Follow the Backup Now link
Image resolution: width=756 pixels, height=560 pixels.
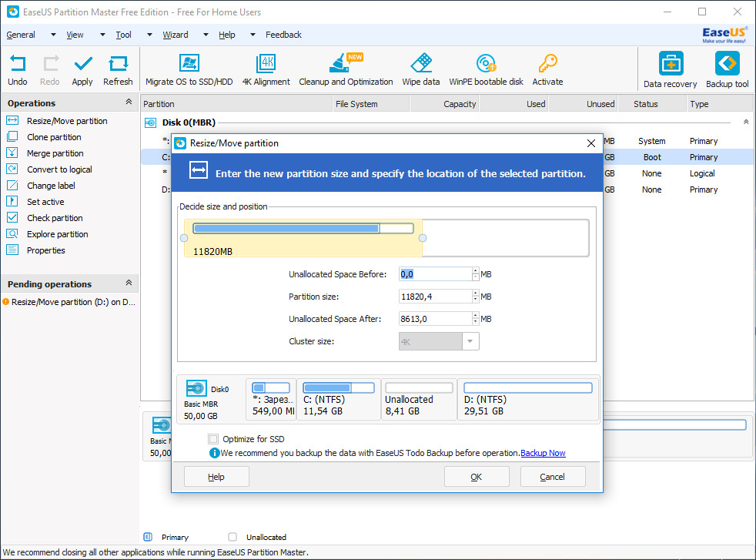point(543,453)
